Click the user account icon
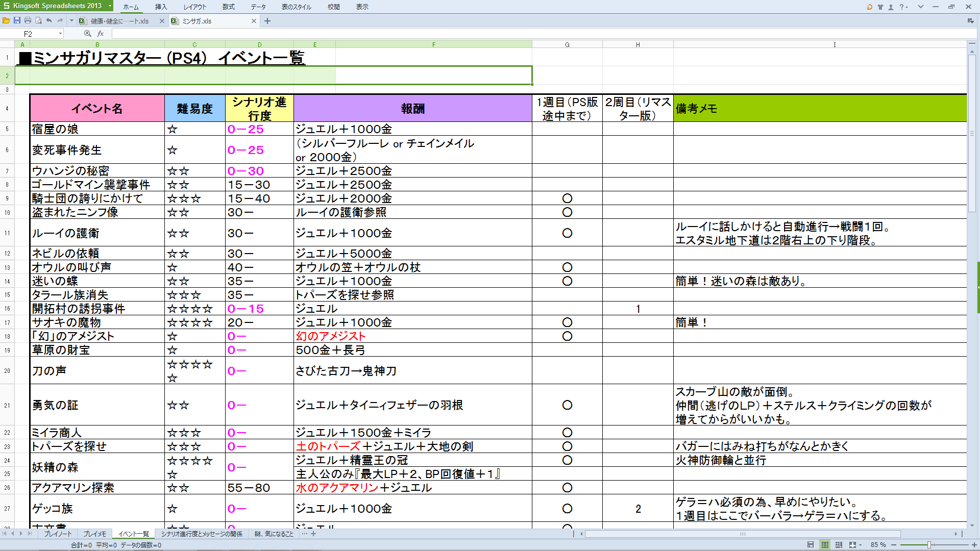 pos(891,7)
